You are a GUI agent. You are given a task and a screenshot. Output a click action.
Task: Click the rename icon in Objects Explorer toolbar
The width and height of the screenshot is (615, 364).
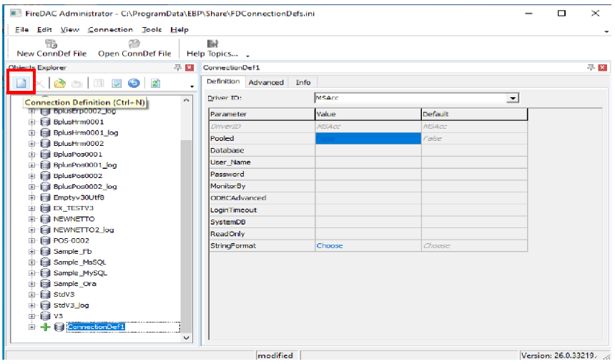point(99,83)
